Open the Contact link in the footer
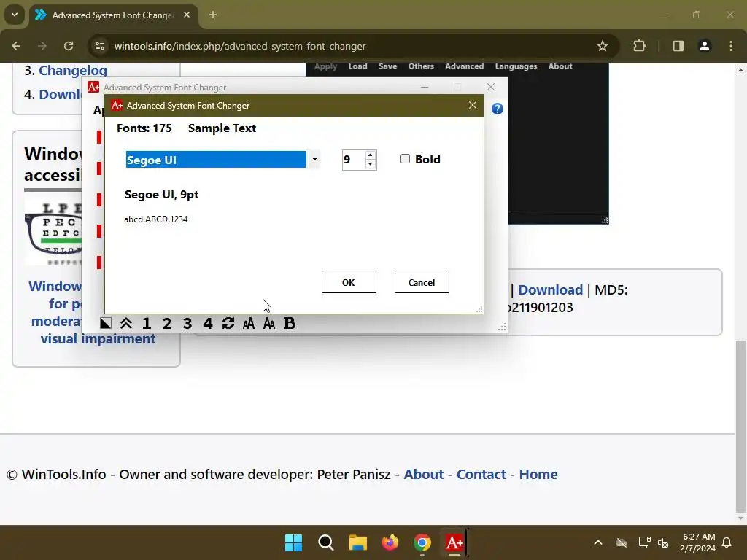Image resolution: width=747 pixels, height=560 pixels. tap(481, 474)
